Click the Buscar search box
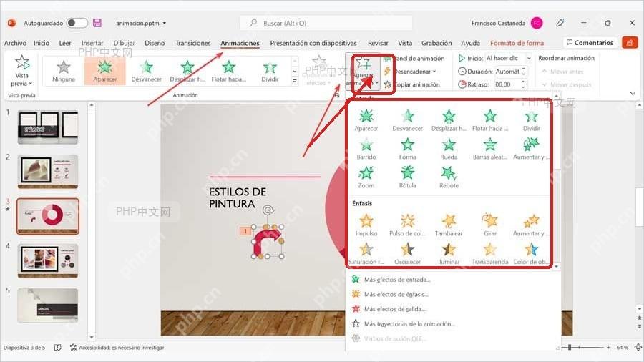 326,23
